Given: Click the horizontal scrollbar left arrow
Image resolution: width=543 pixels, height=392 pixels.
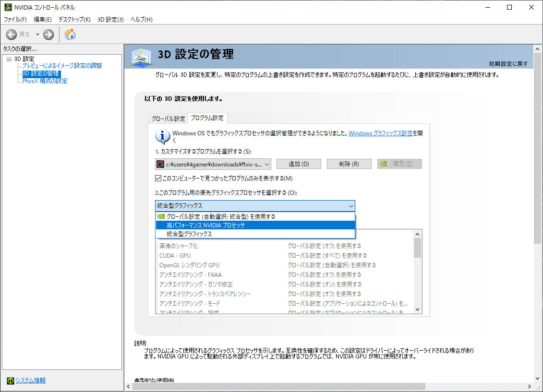Looking at the screenshot, I should click(x=129, y=386).
